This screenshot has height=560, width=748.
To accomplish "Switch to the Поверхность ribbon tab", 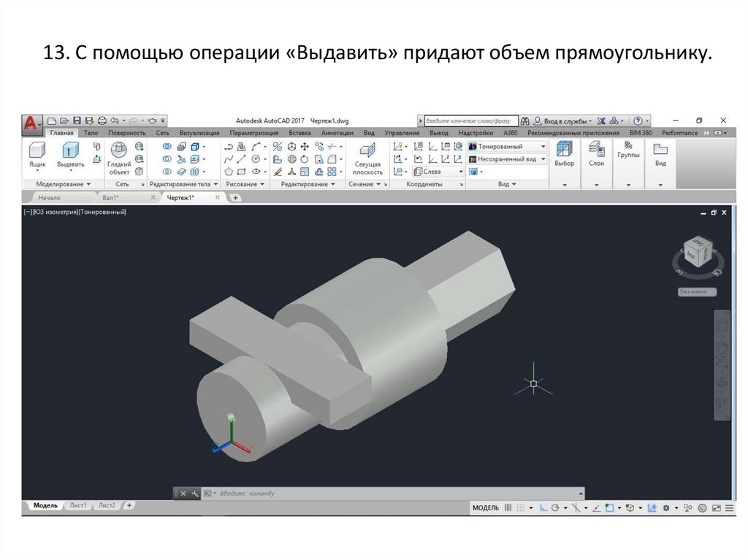I will (x=126, y=133).
